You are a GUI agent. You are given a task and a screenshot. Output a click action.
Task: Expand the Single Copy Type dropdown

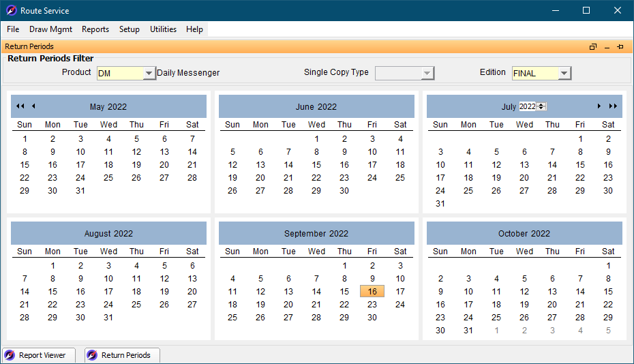click(427, 74)
